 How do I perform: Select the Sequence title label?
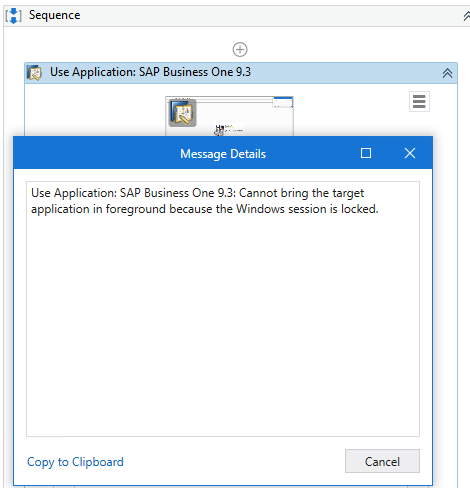[x=54, y=15]
